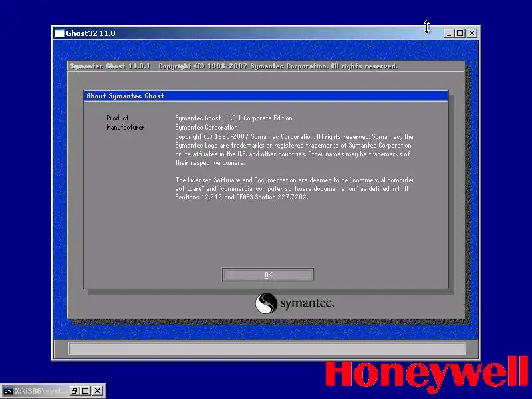The image size is (532, 399).
Task: Click the "Sections 12.212 and DFARS Section 227.7202" line
Action: click(x=241, y=197)
